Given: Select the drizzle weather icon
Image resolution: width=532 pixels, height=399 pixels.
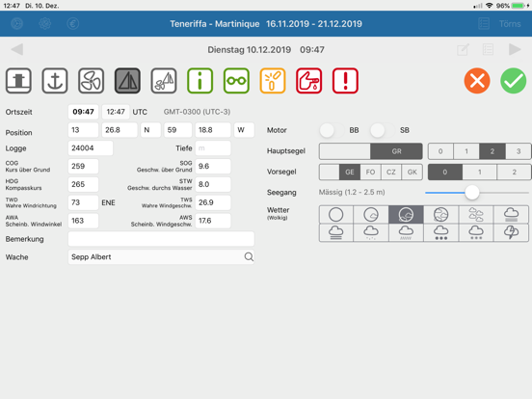Looking at the screenshot, I should (x=371, y=233).
